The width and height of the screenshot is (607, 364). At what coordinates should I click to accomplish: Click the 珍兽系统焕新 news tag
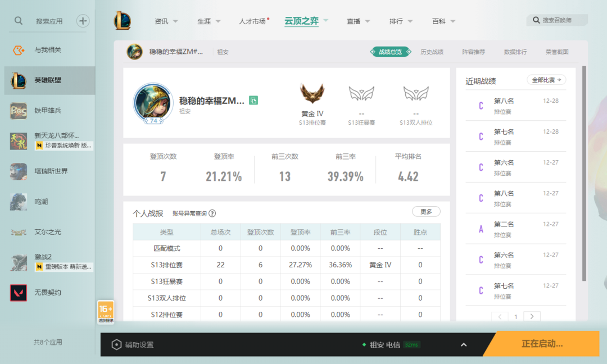click(64, 145)
